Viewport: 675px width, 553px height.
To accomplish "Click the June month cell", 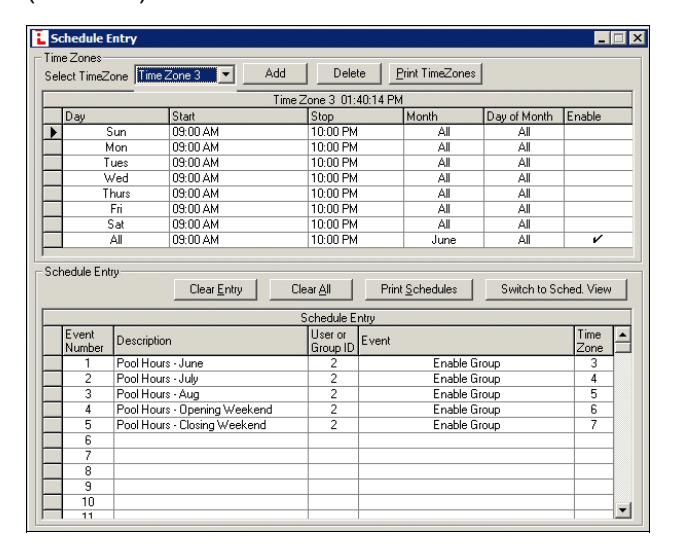I will coord(443,240).
